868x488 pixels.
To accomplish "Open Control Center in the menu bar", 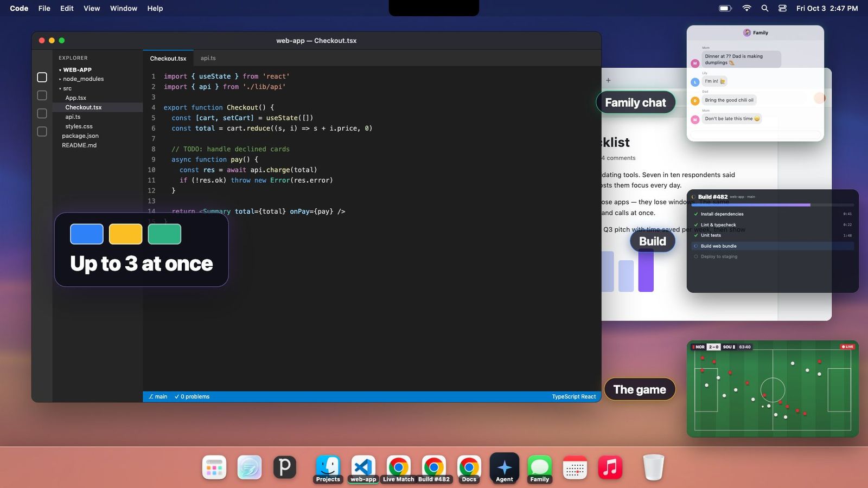I will pyautogui.click(x=782, y=8).
